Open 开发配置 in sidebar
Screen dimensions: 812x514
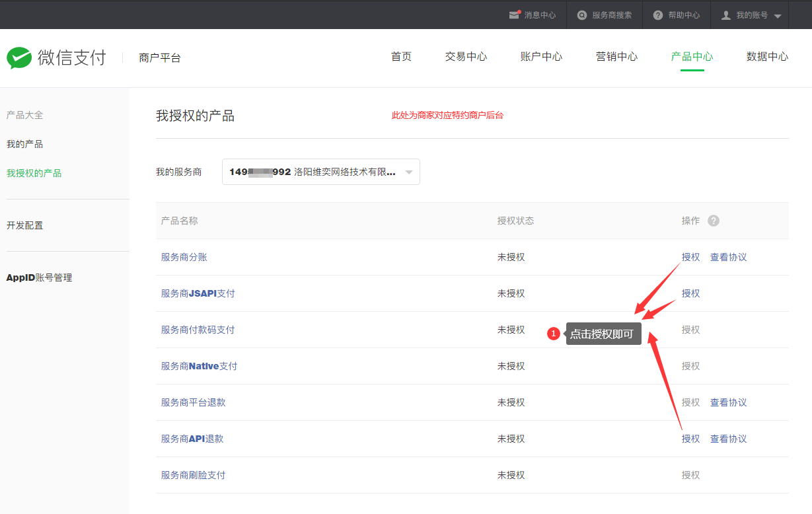coord(24,225)
